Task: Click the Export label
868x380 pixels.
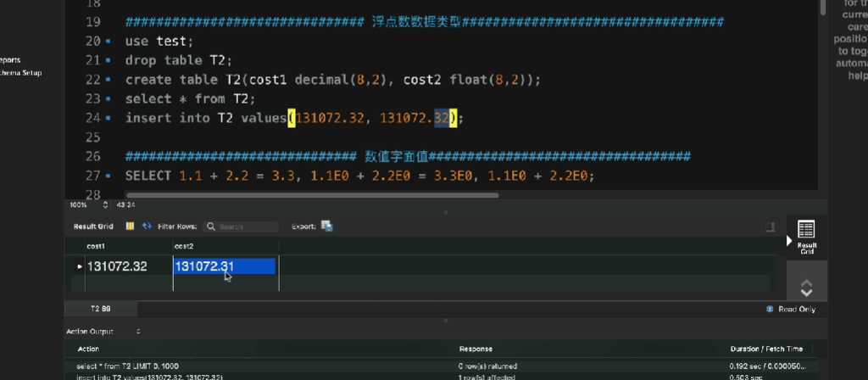Action: pyautogui.click(x=303, y=226)
